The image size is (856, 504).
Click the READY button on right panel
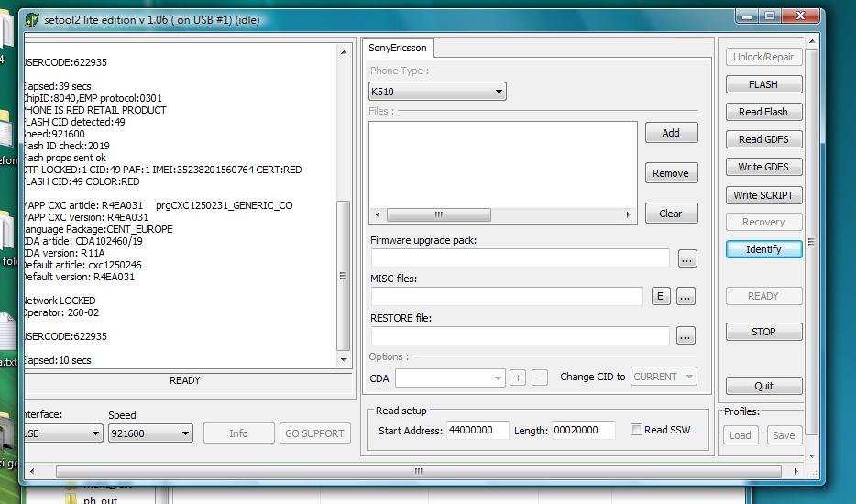[x=763, y=296]
